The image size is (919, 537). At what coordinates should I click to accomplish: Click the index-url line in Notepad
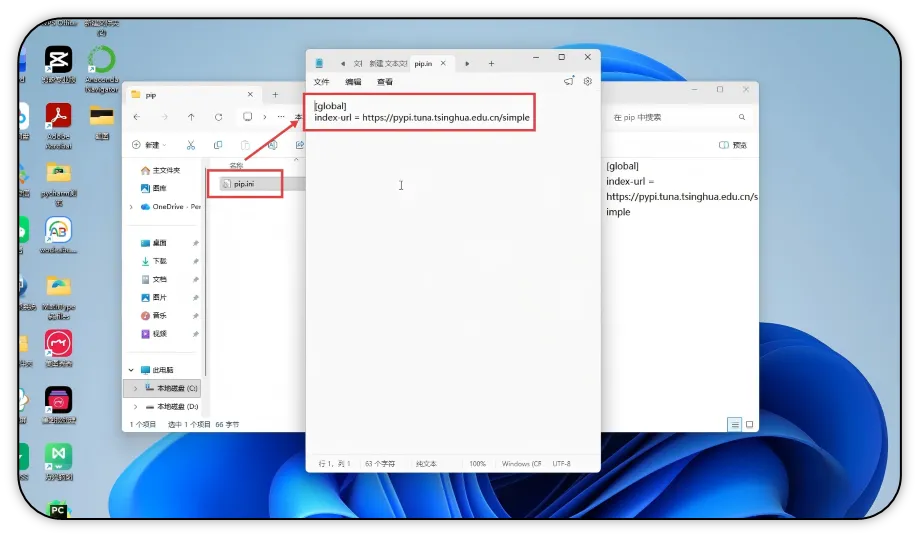pos(422,118)
